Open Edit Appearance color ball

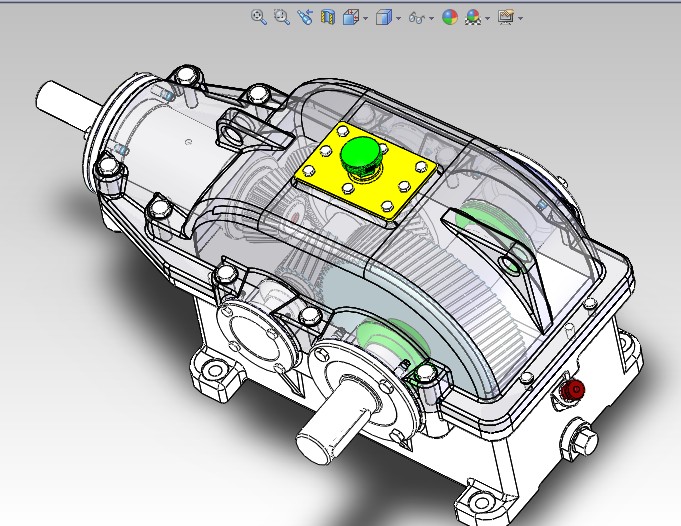tap(449, 17)
